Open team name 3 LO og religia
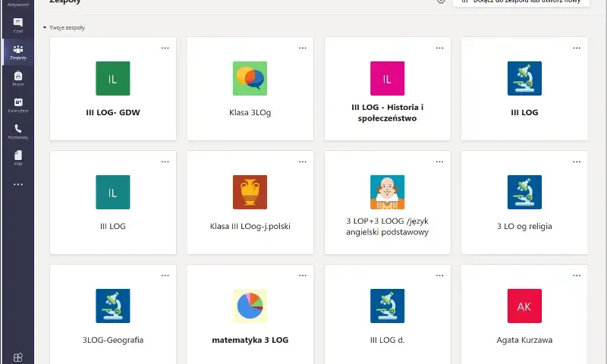Viewport: 607px width, 364px height. [524, 226]
